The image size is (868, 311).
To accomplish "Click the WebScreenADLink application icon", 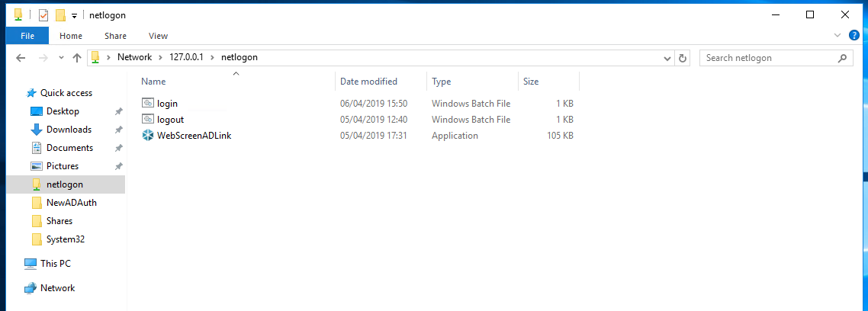I will coord(148,136).
